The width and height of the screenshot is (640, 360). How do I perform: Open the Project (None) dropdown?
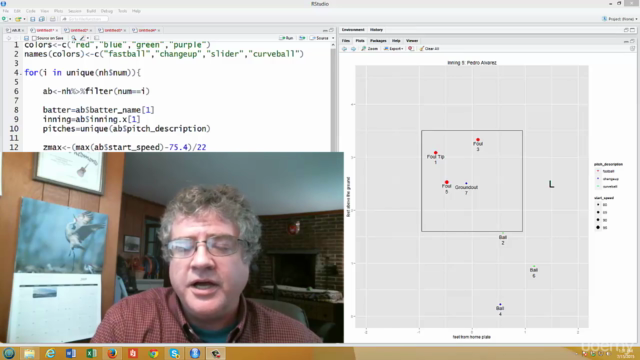point(620,19)
